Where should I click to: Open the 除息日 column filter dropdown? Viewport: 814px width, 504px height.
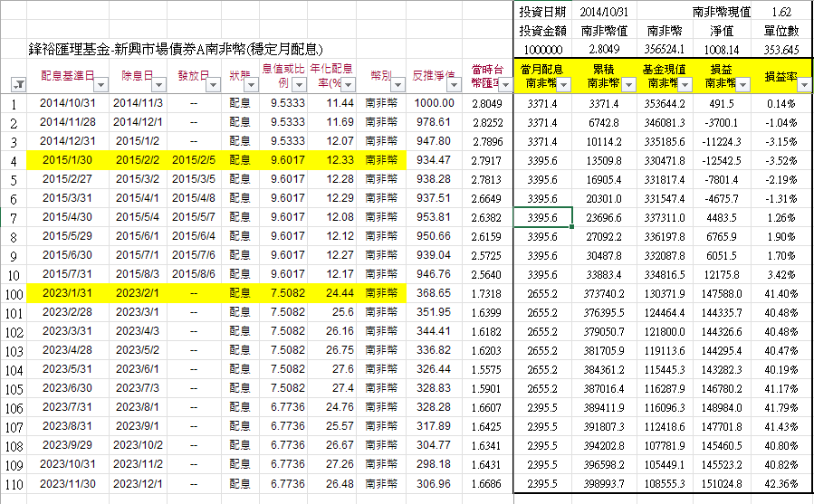tap(158, 84)
